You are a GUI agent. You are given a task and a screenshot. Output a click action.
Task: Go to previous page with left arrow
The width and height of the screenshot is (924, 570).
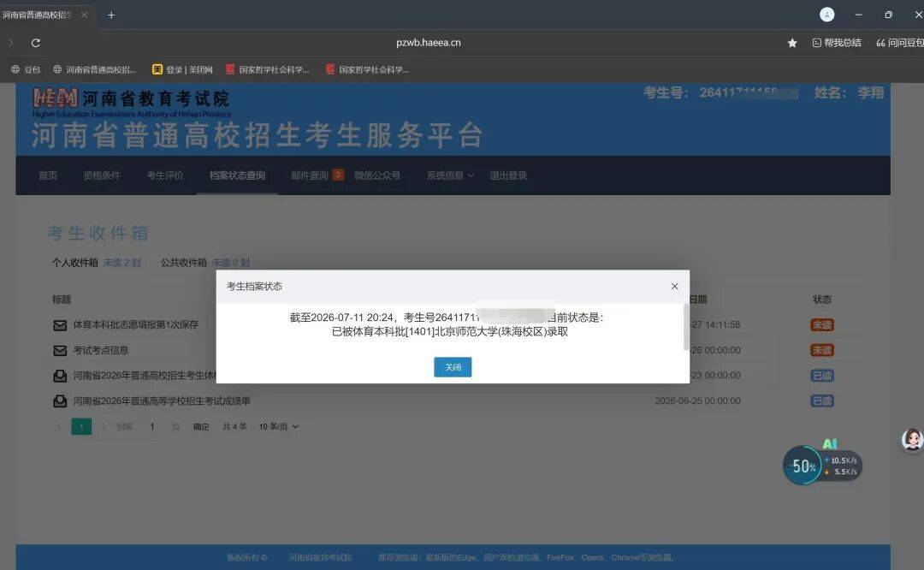pyautogui.click(x=58, y=426)
